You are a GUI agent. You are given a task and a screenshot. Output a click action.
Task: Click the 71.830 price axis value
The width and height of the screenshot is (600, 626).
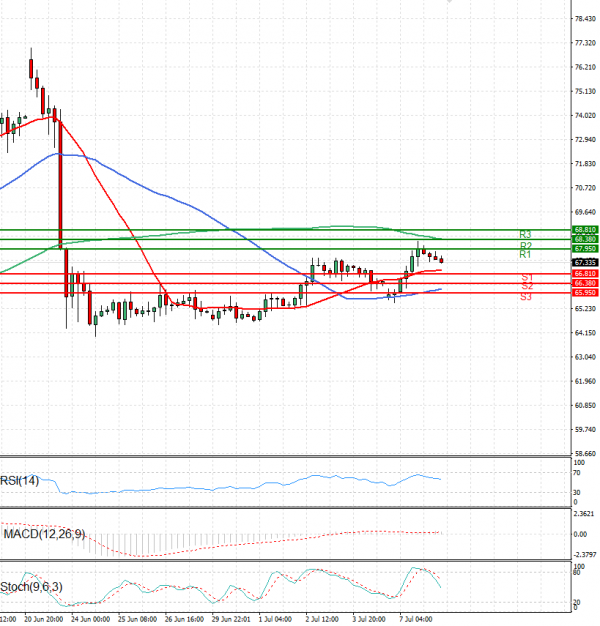585,164
